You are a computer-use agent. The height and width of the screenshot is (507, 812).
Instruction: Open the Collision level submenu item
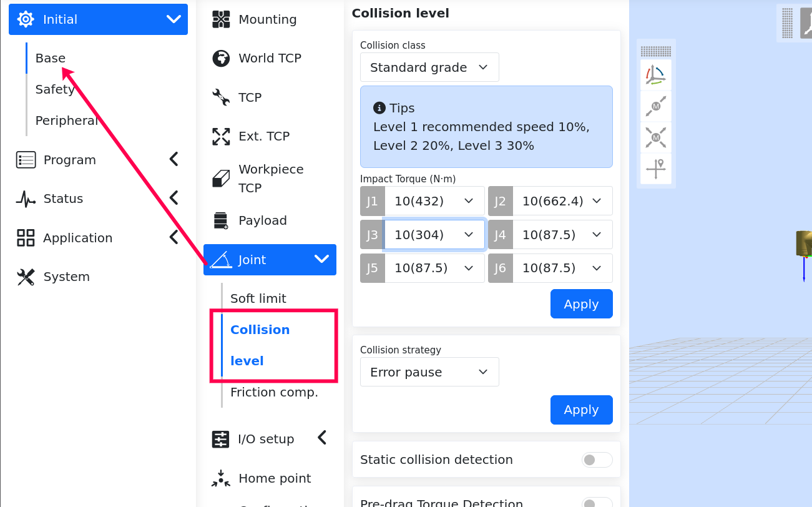[x=260, y=345]
